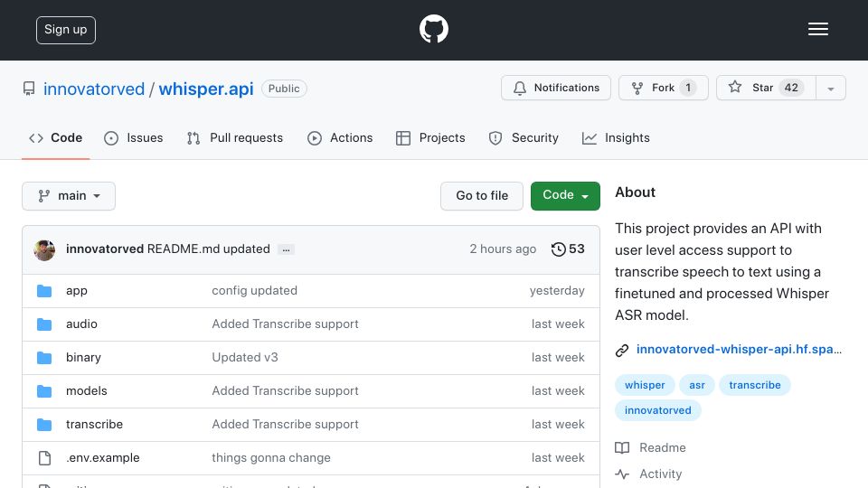Expand the main branch selector
The image size is (868, 488).
pos(69,196)
